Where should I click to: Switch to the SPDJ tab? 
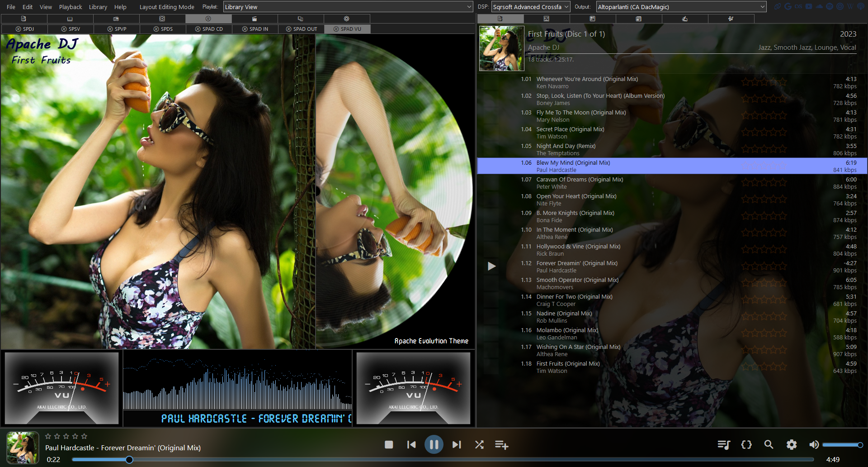pos(24,29)
